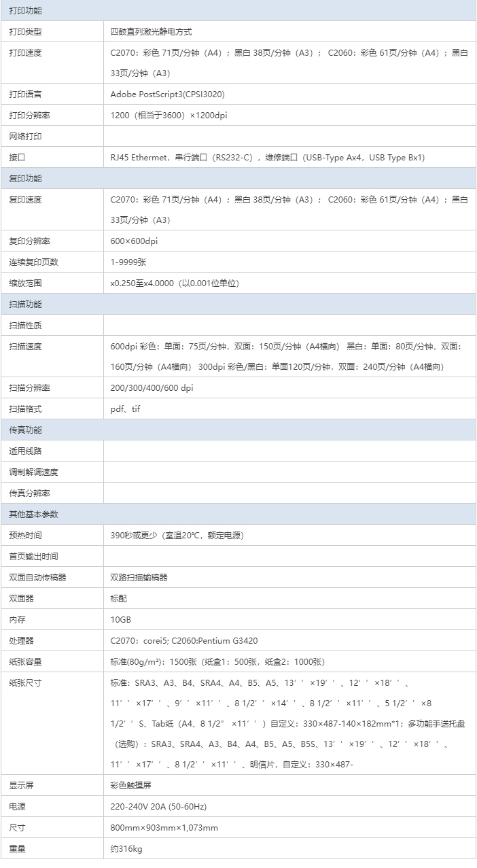Click the 复印功能 section header
The height and width of the screenshot is (868, 477).
click(26, 178)
